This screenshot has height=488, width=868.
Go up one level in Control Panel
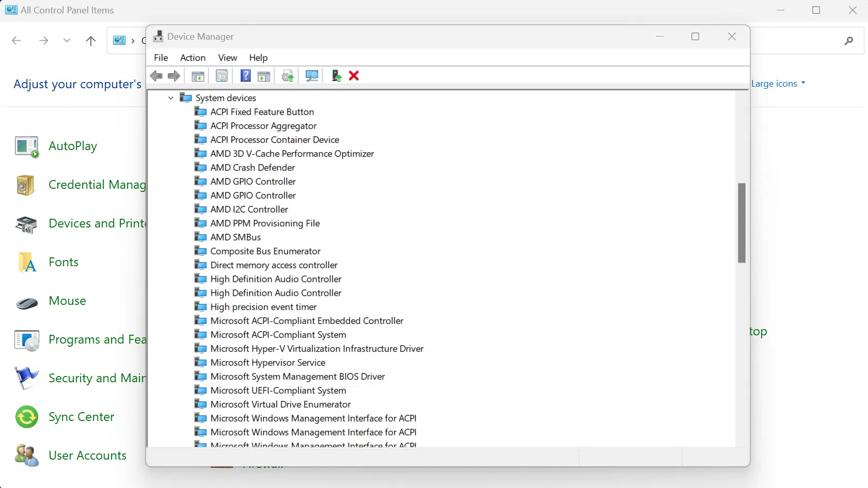(91, 41)
